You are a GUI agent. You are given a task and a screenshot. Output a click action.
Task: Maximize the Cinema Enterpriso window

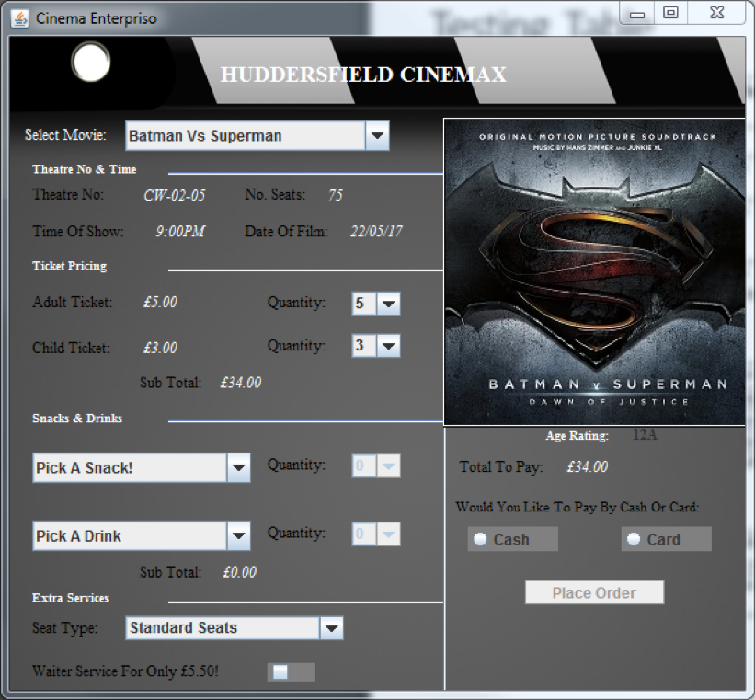[x=670, y=13]
